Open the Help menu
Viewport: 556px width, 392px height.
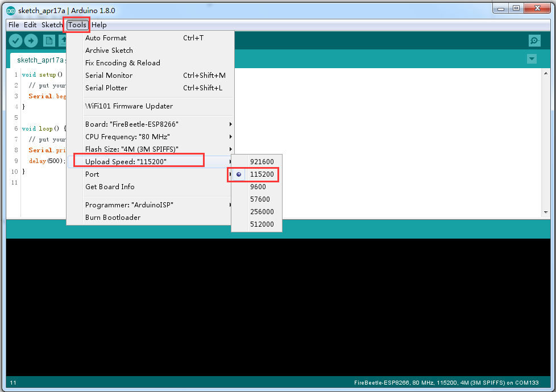pyautogui.click(x=99, y=25)
